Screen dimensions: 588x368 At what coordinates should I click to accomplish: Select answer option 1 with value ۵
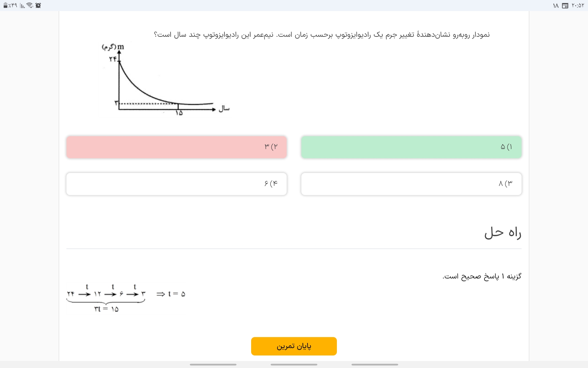coord(411,147)
